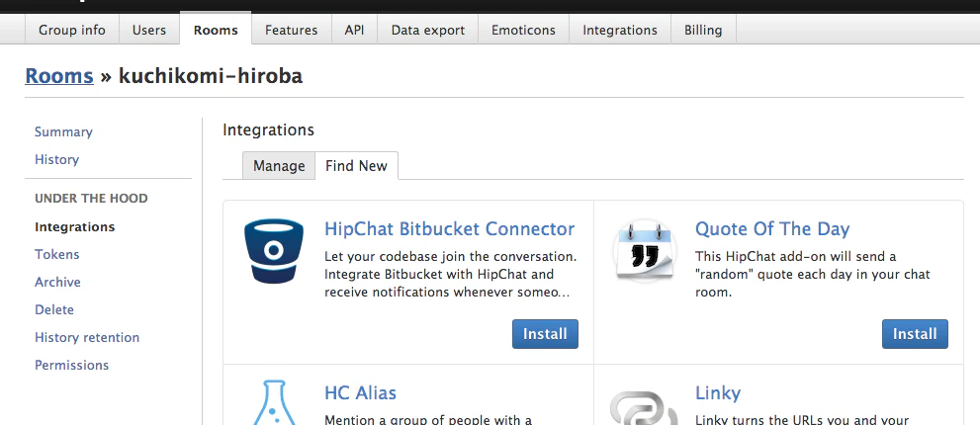
Task: Open History retention settings
Action: [x=87, y=337]
